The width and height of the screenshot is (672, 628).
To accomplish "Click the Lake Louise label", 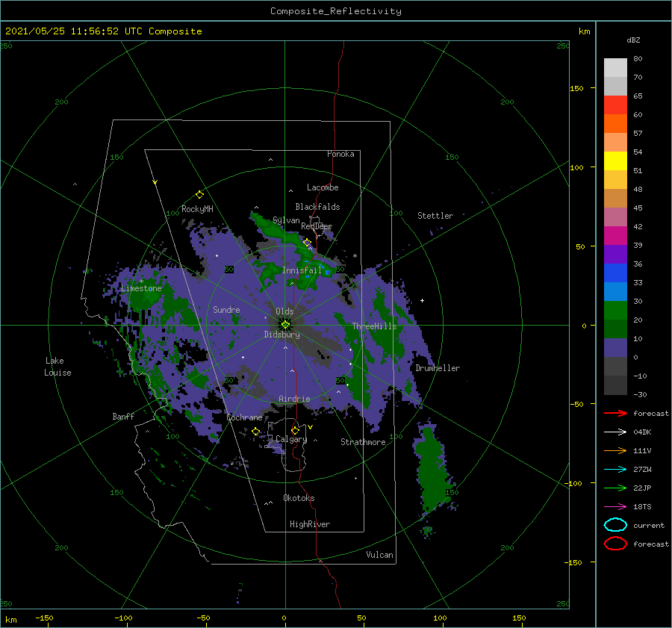I will click(57, 367).
